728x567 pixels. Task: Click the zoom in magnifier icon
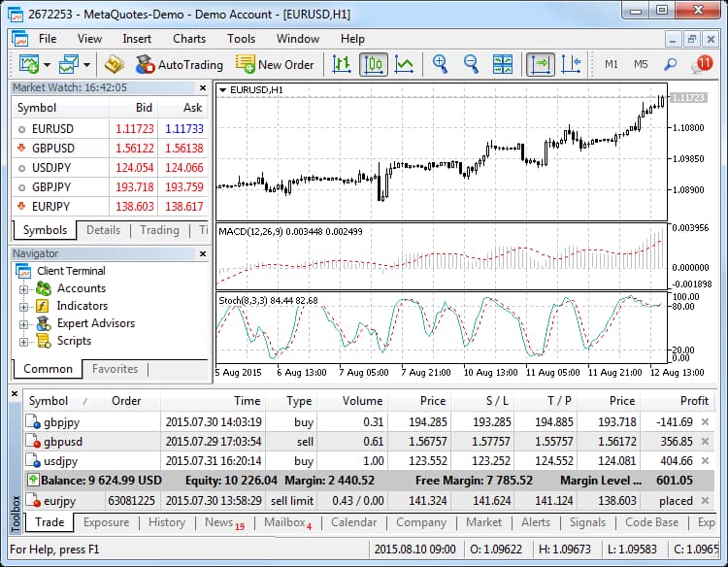click(441, 65)
